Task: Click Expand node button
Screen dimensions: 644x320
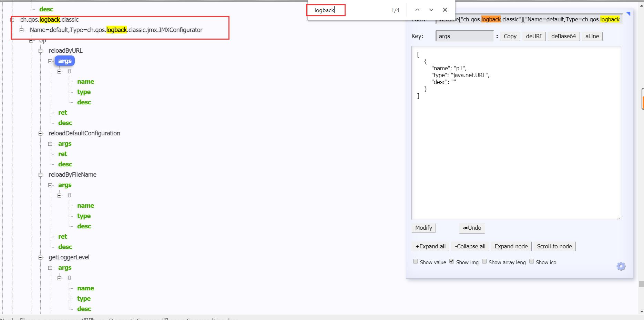Action: coord(511,246)
